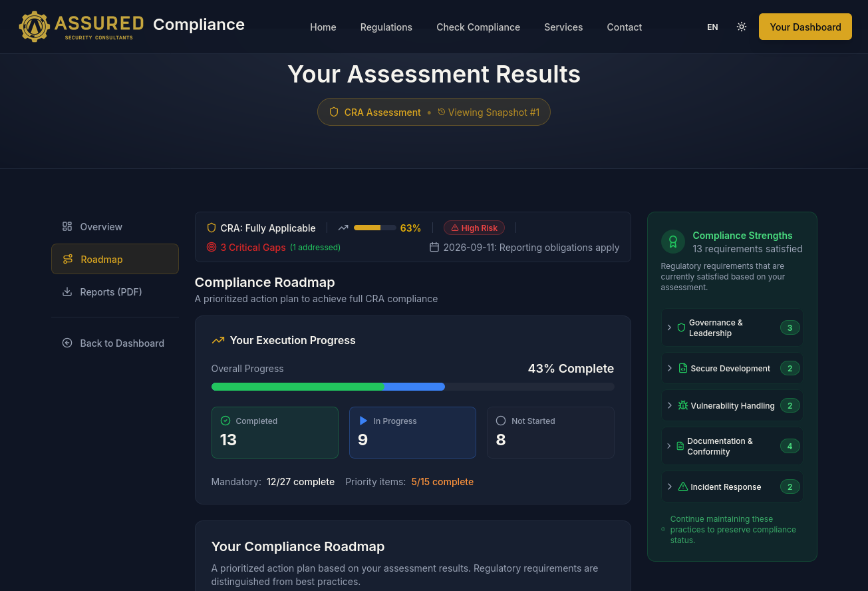Go to Home in navigation
Screen dimensions: 868x591
(323, 27)
